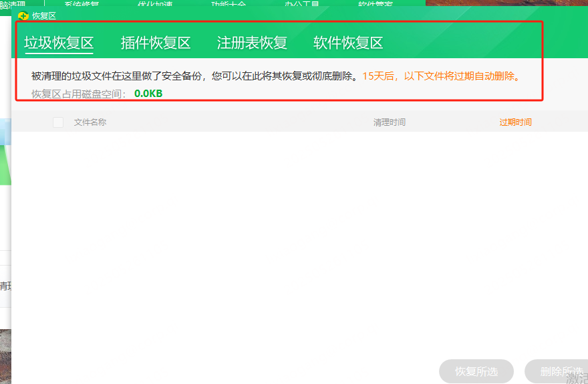Select 功能大全 in the background toolbar
The width and height of the screenshot is (588, 384).
point(228,4)
